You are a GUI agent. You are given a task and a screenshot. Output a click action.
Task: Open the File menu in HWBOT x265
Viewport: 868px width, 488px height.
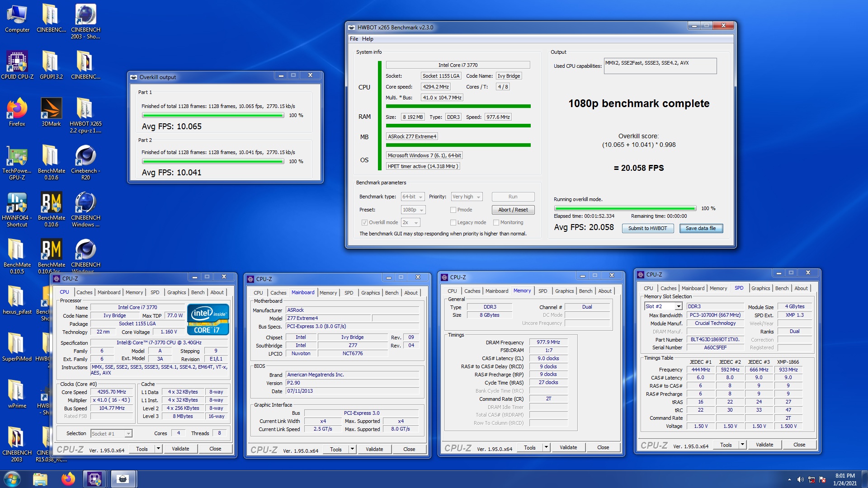pos(354,39)
